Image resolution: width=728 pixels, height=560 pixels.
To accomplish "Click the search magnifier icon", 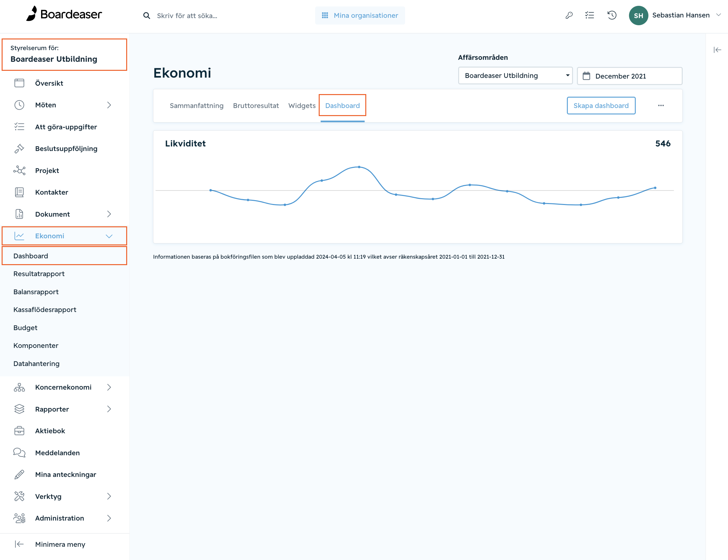I will (x=146, y=16).
